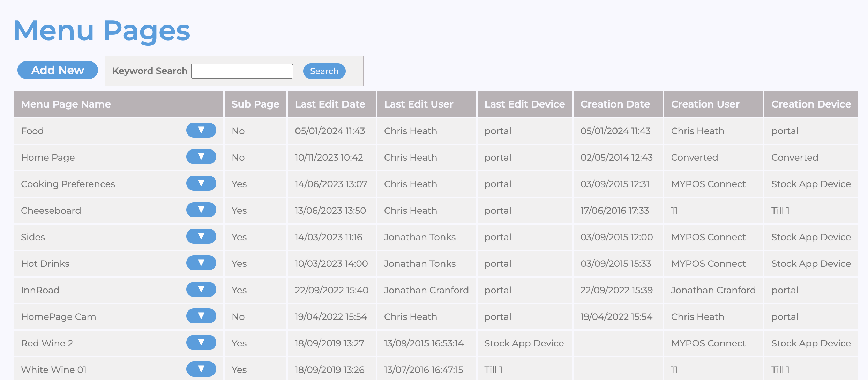Click Sub Page value No for HomePage Cam
The height and width of the screenshot is (380, 868).
238,317
